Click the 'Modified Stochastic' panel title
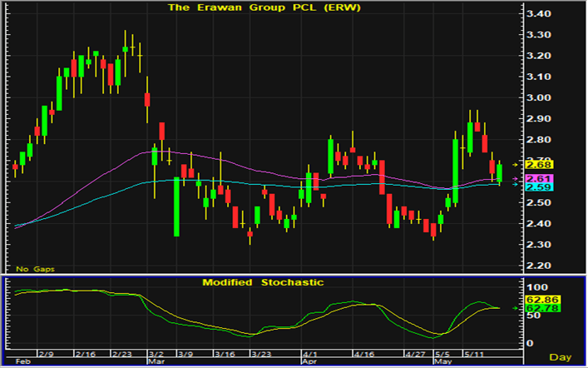This screenshot has width=588, height=368. click(x=263, y=282)
